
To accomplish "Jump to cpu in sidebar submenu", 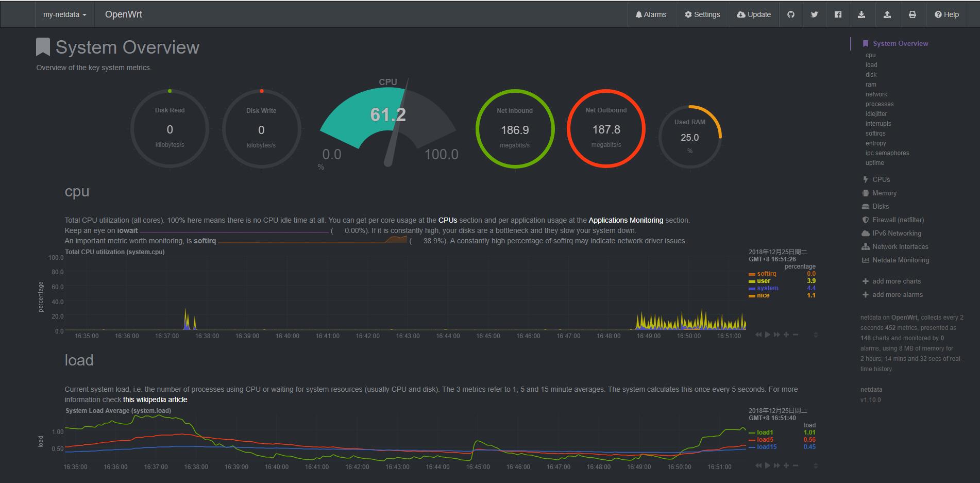I will pyautogui.click(x=870, y=55).
